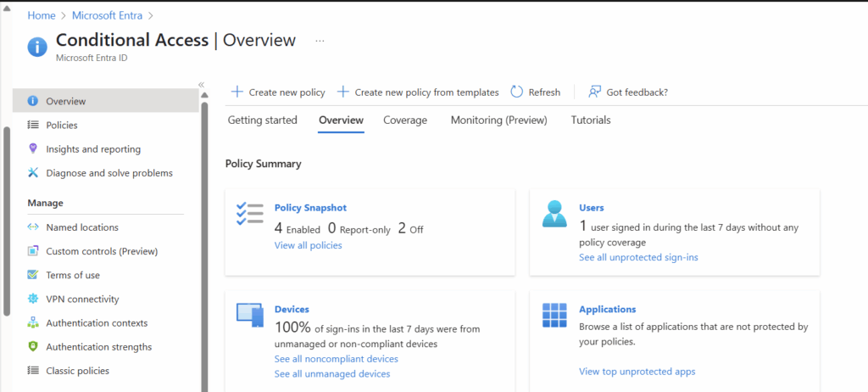The image size is (868, 392).
Task: Click the Authentication contexts hierarchy icon
Action: [33, 322]
